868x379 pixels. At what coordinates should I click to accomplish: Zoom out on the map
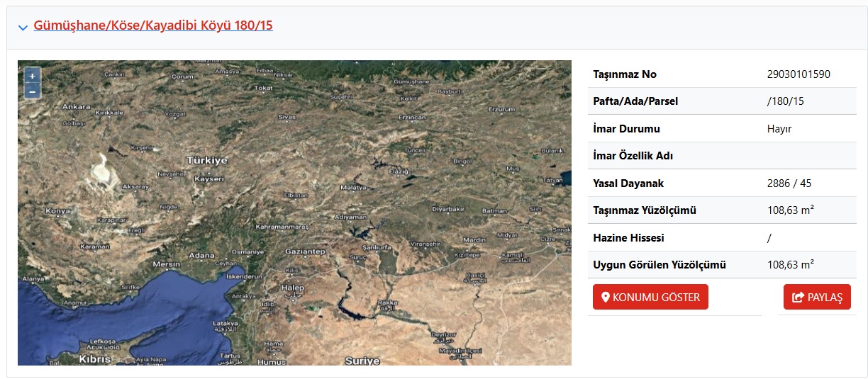point(32,91)
